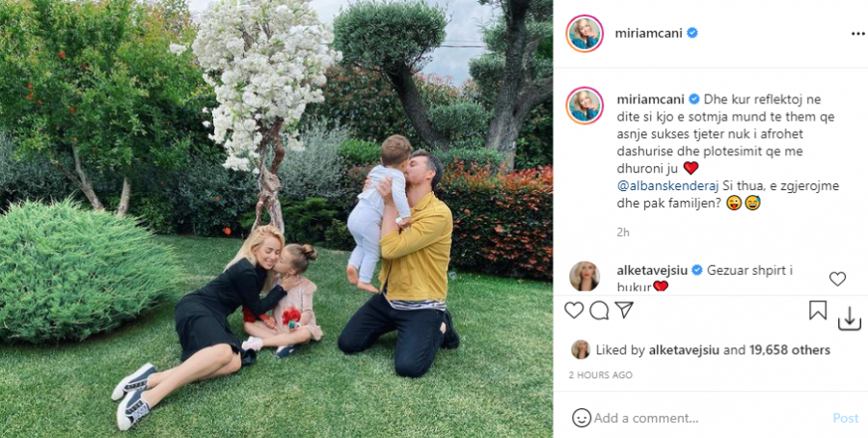Like alketavejsiu's comment with small heart
Screen dimensions: 868x438
point(837,279)
